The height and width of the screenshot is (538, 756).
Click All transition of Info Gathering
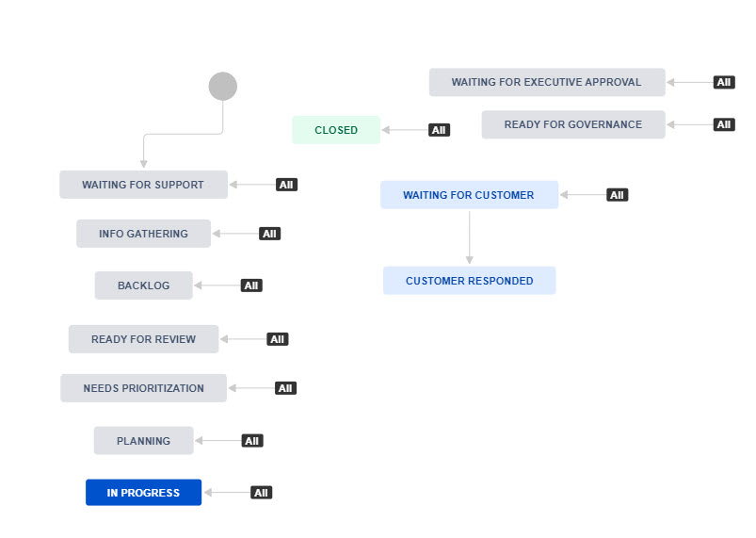[269, 234]
